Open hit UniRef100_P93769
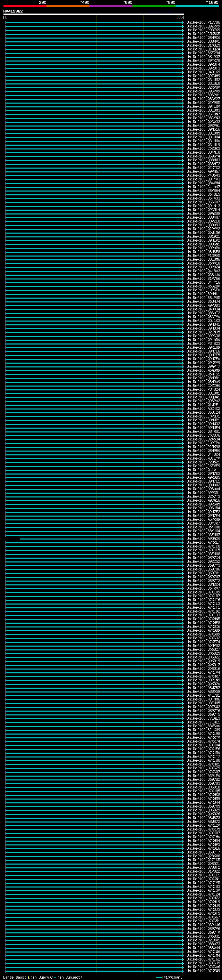This screenshot has width=222, height=980. [x=203, y=30]
